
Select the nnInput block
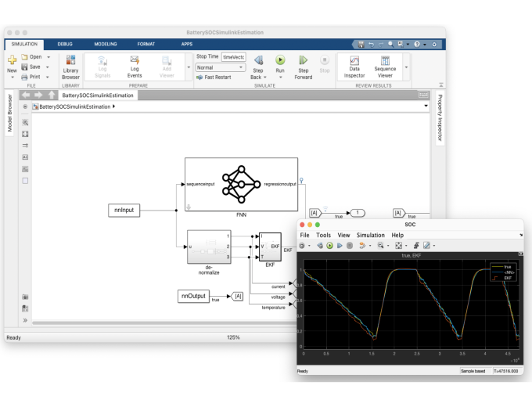(x=124, y=210)
